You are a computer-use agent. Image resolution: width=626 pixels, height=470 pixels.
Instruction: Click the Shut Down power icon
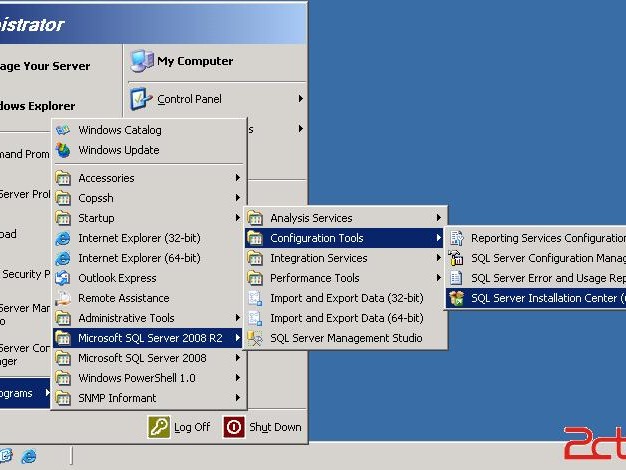[234, 427]
